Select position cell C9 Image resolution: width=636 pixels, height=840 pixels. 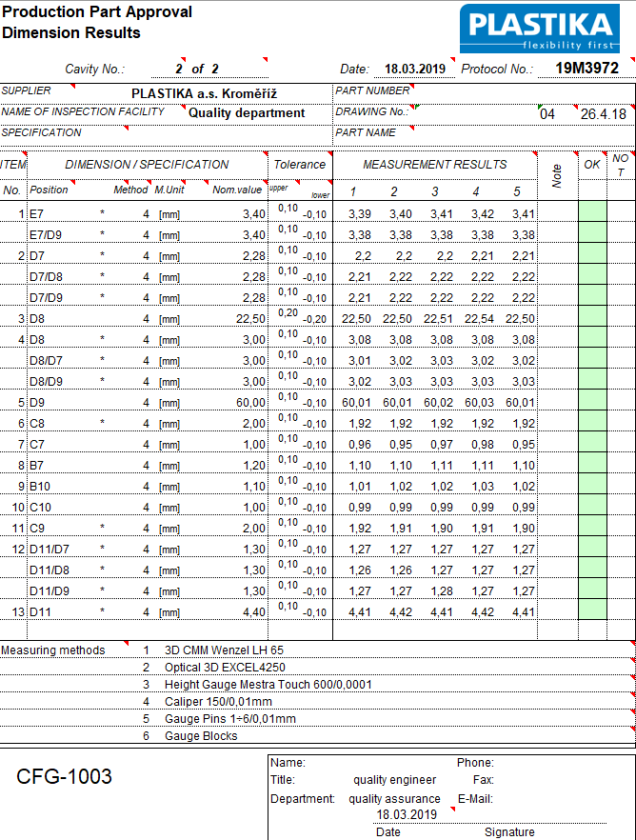tap(37, 529)
